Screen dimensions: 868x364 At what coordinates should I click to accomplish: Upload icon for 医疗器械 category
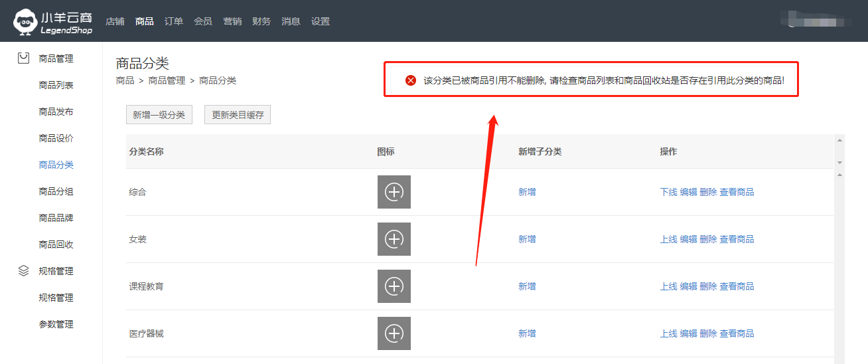point(394,333)
